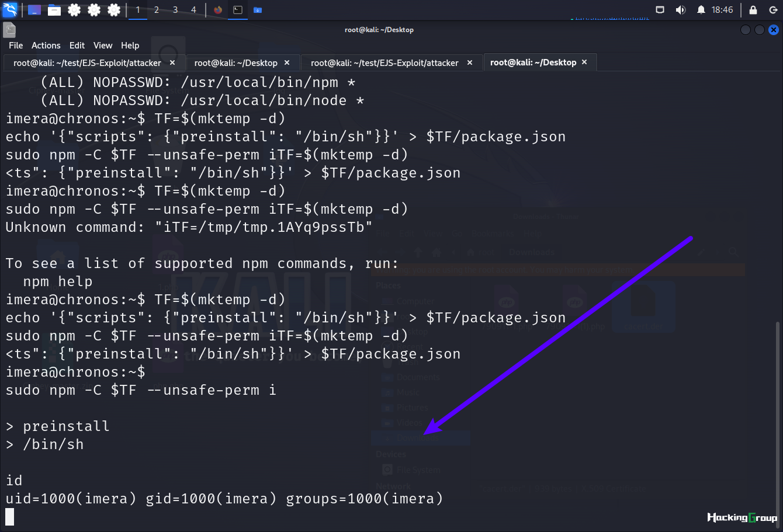Image resolution: width=783 pixels, height=532 pixels.
Task: Open the Kali dragon applications menu
Action: pyautogui.click(x=10, y=10)
